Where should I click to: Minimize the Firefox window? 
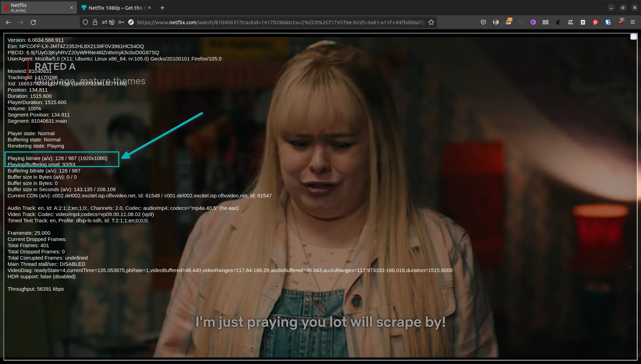click(611, 8)
